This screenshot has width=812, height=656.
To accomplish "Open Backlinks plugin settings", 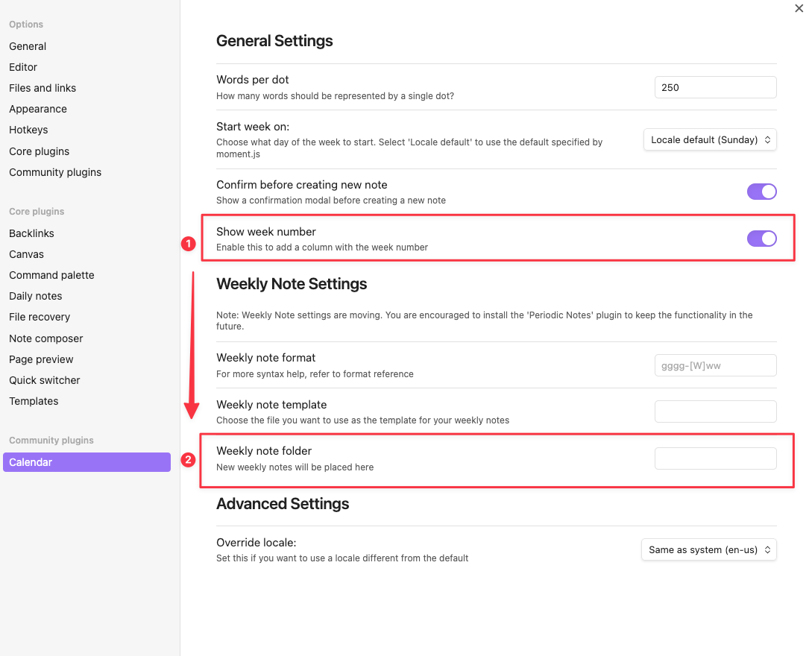I will point(31,233).
